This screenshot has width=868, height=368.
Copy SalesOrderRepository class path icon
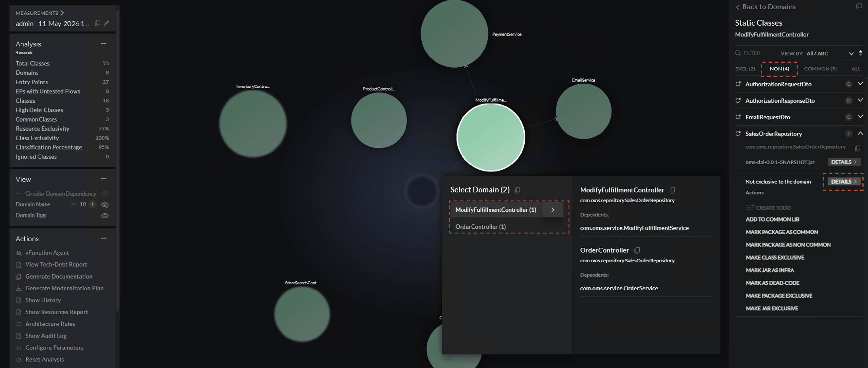858,148
